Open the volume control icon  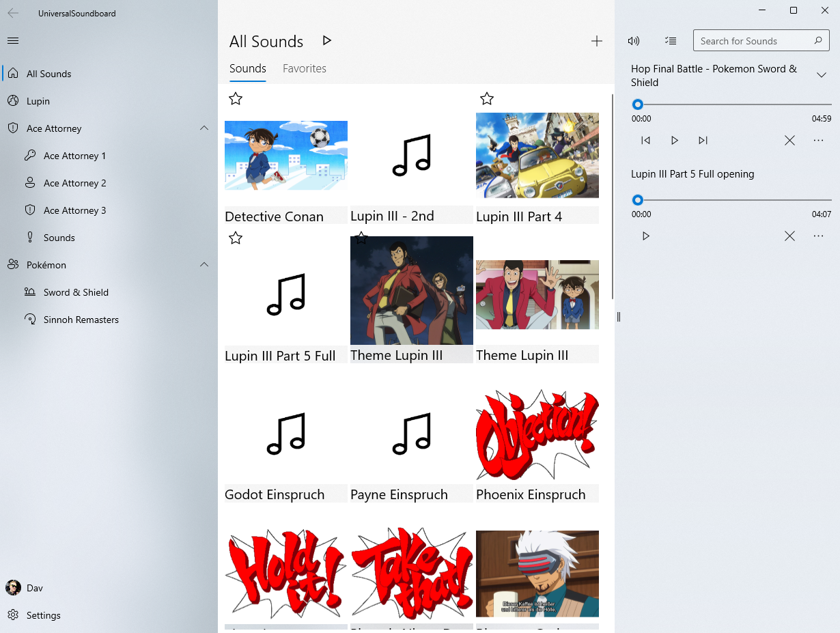[x=634, y=41]
